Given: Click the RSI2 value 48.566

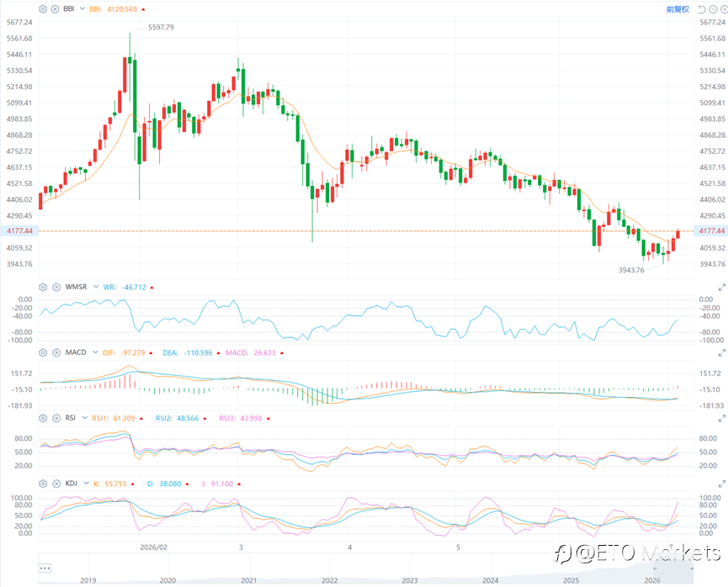Looking at the screenshot, I should click(188, 418).
